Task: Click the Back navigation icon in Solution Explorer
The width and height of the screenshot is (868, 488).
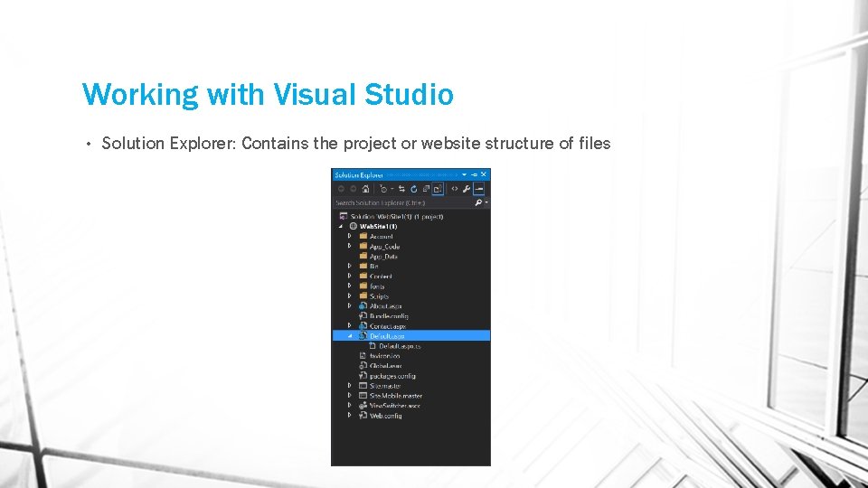Action: (x=341, y=189)
